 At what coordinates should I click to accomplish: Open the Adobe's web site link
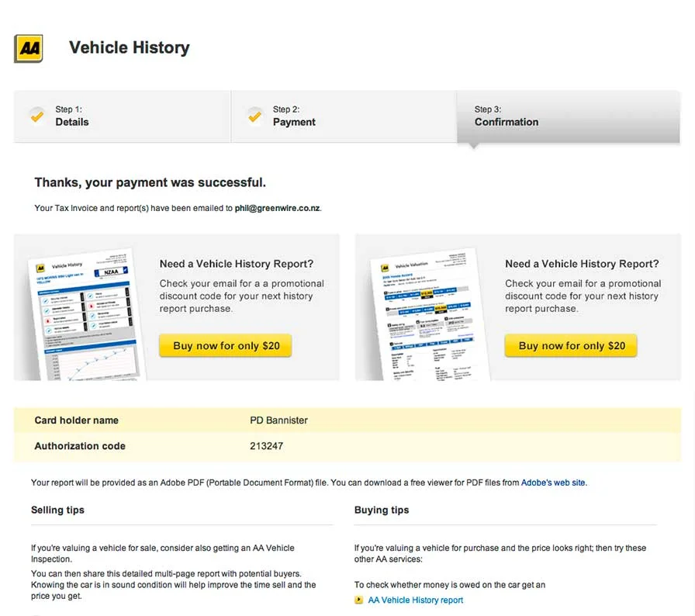coord(553,483)
